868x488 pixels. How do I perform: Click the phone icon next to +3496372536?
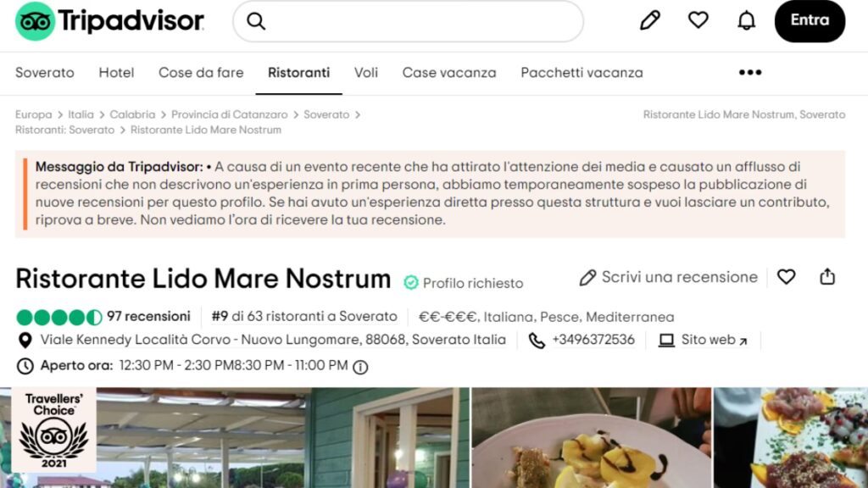coord(537,341)
